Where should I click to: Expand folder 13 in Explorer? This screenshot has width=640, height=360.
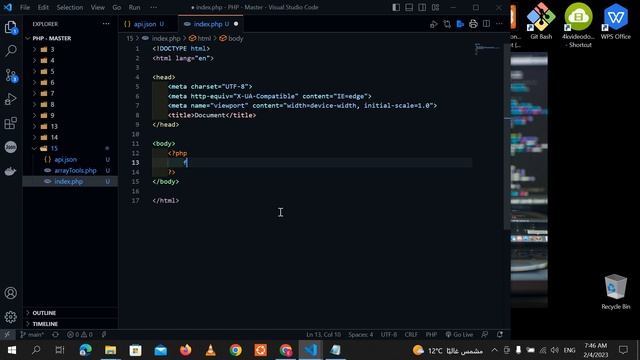point(70,127)
